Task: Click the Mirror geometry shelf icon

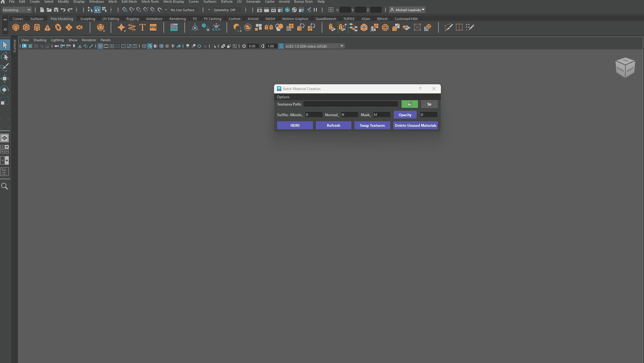Action: coord(269,28)
